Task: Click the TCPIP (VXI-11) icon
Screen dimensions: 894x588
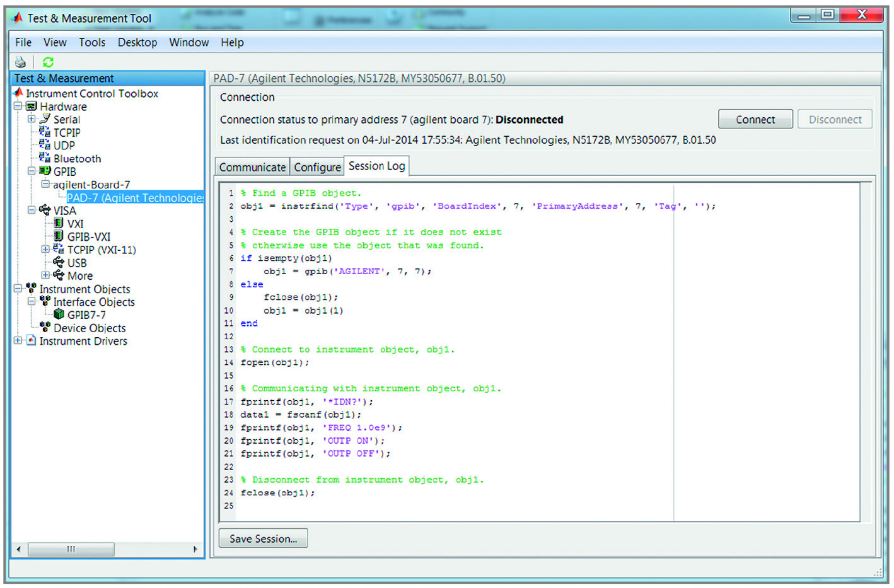Action: [x=59, y=249]
